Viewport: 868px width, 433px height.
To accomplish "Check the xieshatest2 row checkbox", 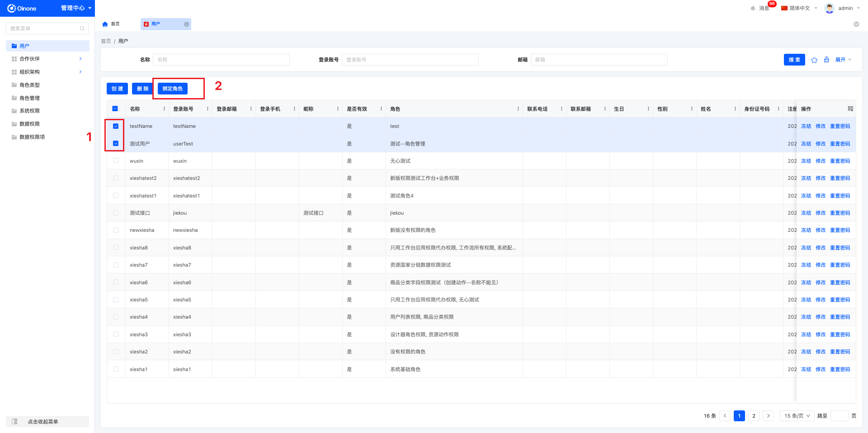I will point(116,178).
